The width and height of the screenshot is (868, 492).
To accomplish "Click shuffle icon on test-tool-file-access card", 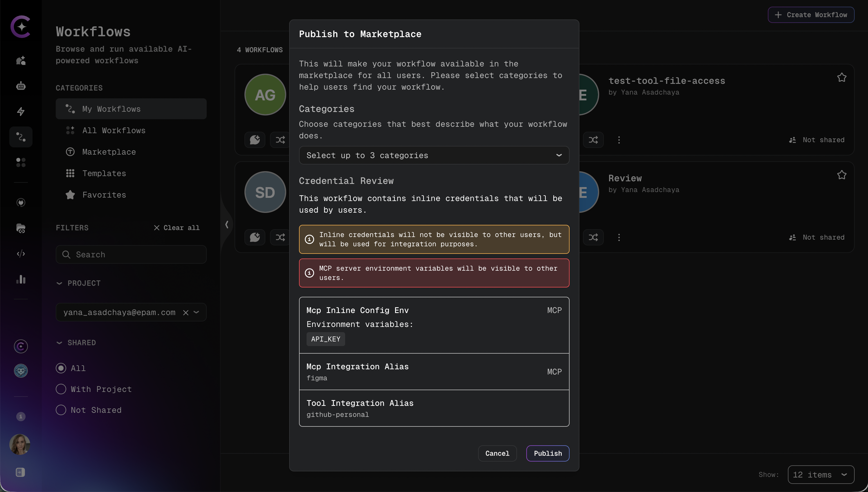I will (593, 140).
